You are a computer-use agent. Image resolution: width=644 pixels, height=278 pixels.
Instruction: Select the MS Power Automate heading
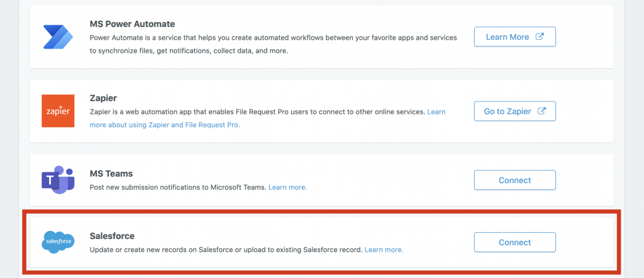(x=132, y=24)
